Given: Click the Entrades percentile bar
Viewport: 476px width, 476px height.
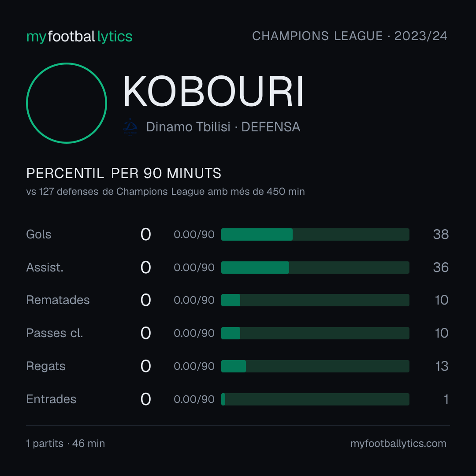Looking at the screenshot, I should (x=315, y=399).
